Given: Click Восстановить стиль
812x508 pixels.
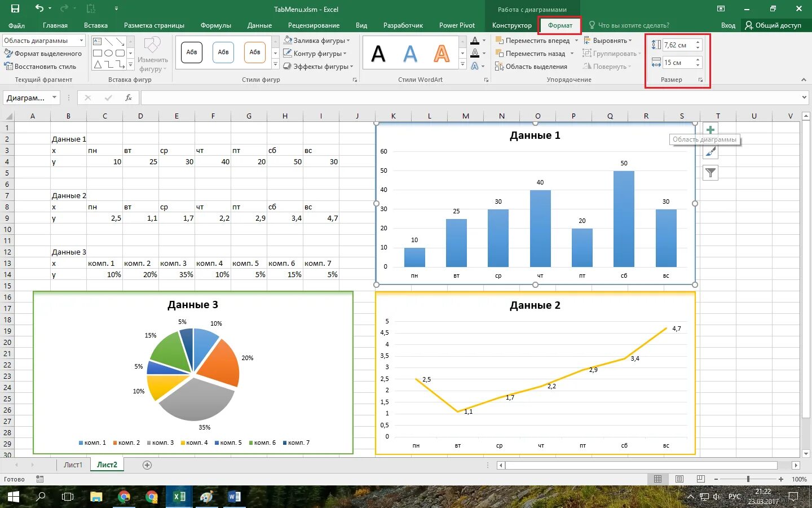Looking at the screenshot, I should coord(40,67).
